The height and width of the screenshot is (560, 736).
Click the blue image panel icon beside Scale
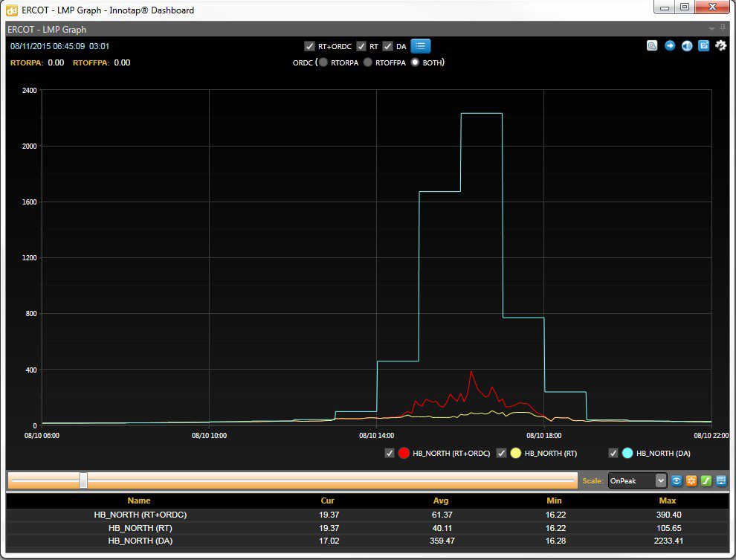pos(721,480)
